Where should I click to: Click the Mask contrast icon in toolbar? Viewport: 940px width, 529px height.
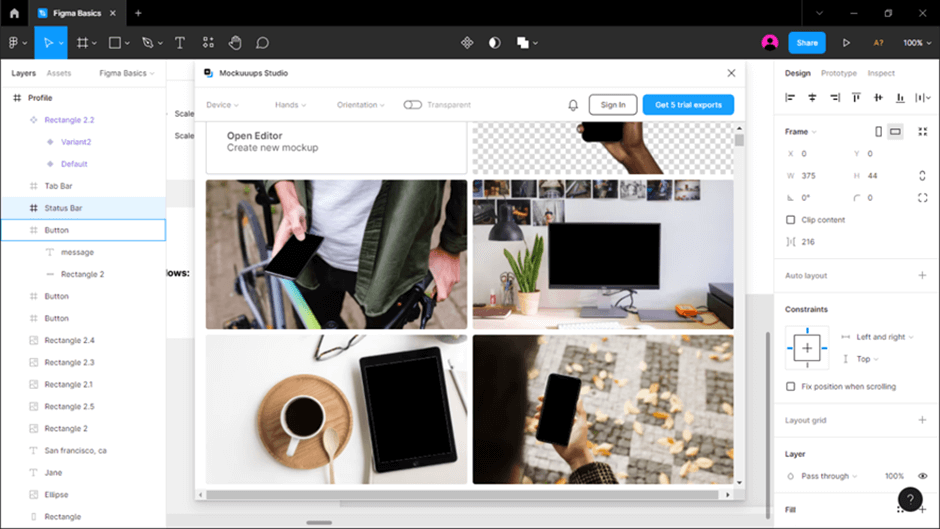pos(495,43)
